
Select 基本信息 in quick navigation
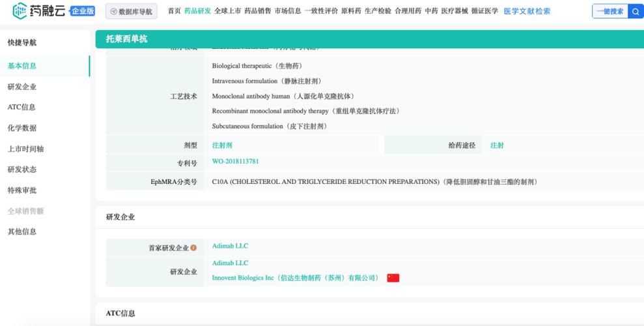click(x=22, y=66)
